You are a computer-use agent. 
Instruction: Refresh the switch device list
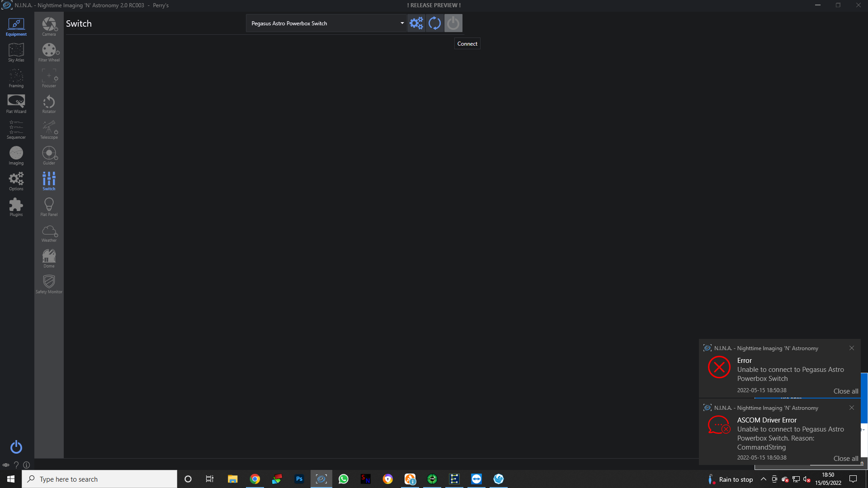[434, 23]
